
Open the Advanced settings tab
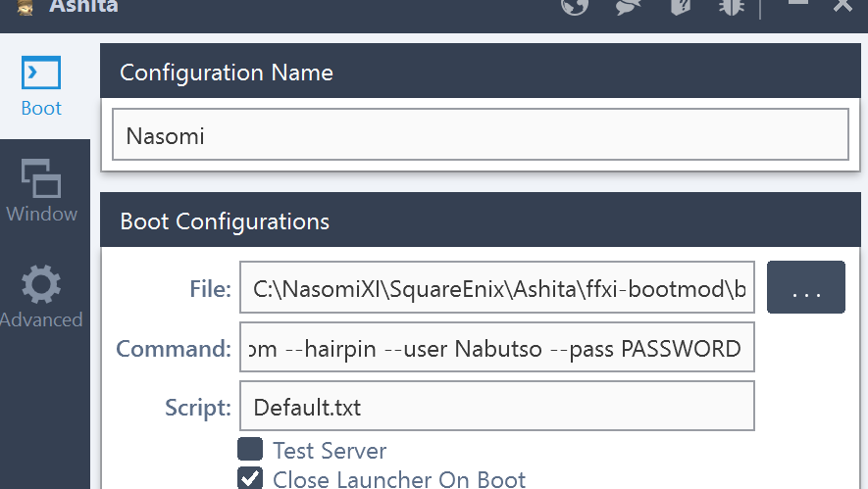click(x=41, y=297)
